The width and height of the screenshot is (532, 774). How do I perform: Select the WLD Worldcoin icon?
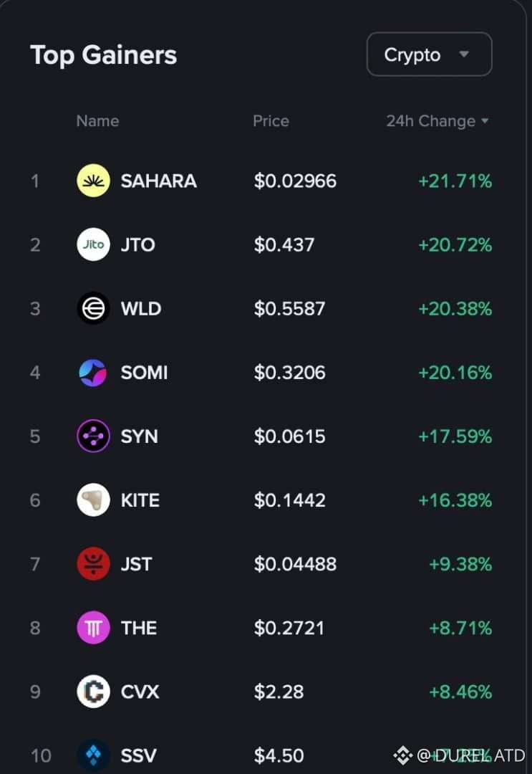coord(93,308)
